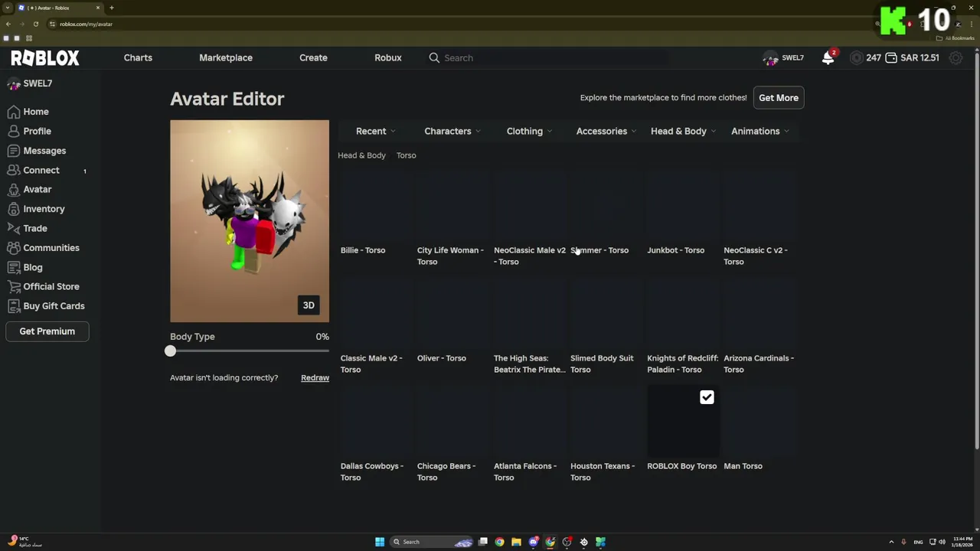Click the browser address bar
This screenshot has height=551, width=980.
tap(459, 24)
